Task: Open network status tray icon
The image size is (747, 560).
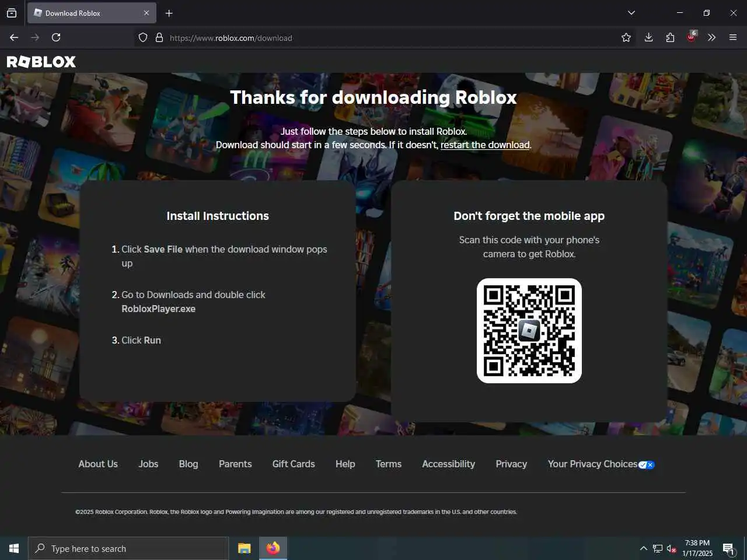Action: click(x=658, y=548)
